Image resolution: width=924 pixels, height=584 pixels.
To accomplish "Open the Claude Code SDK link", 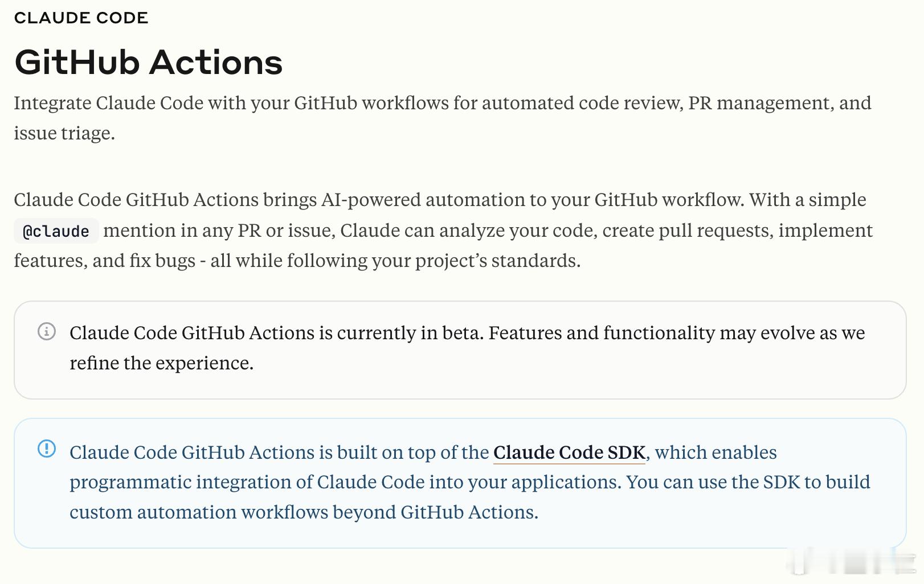I will (569, 453).
